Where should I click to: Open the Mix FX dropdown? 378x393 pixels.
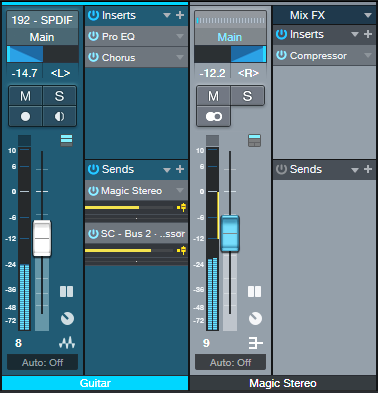368,15
